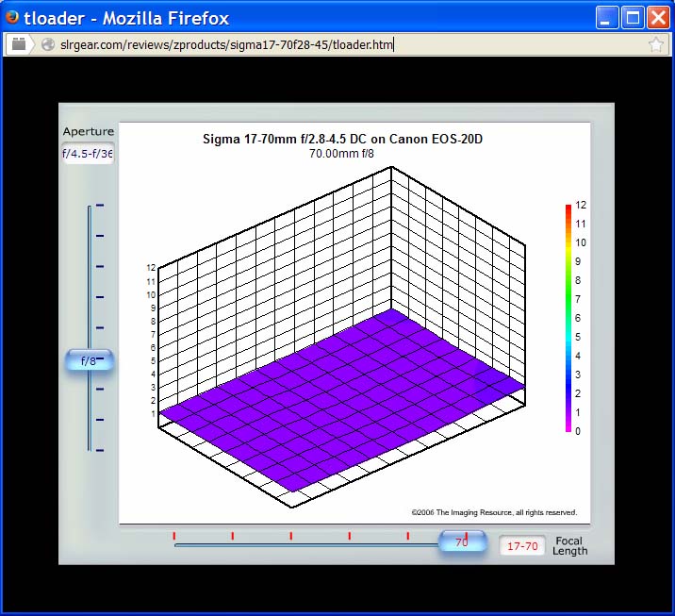Click the second red tick on the focal length slider
Image resolution: width=675 pixels, height=616 pixels.
pyautogui.click(x=233, y=536)
